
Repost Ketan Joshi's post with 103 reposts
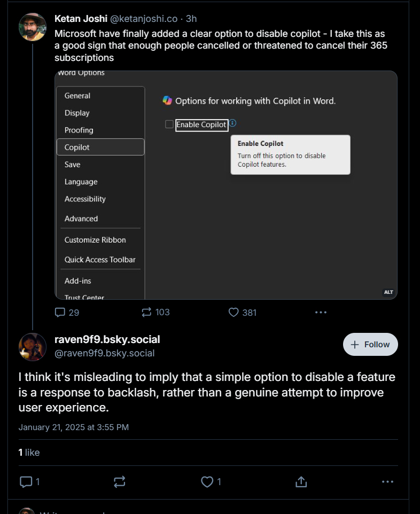155,312
